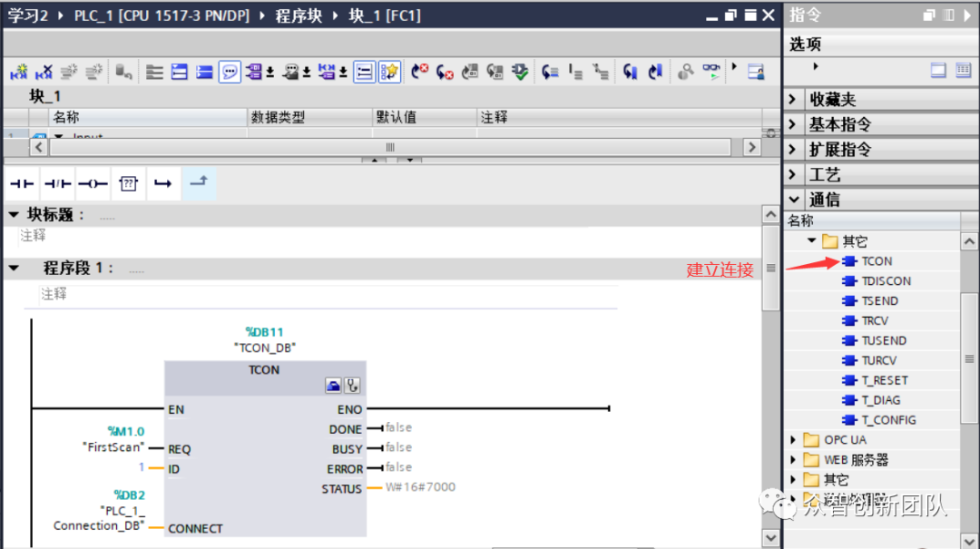Click the 数据类型 column header
980x549 pixels.
(310, 117)
